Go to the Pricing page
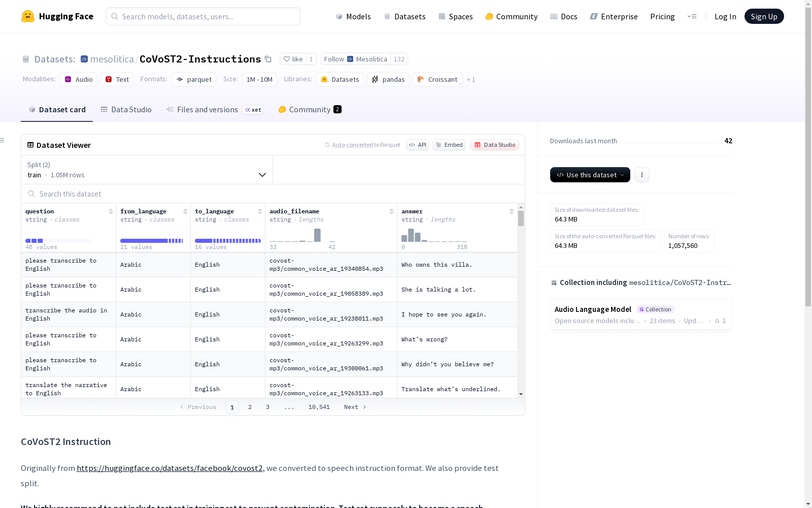Viewport: 812px width, 508px height. 662,16
